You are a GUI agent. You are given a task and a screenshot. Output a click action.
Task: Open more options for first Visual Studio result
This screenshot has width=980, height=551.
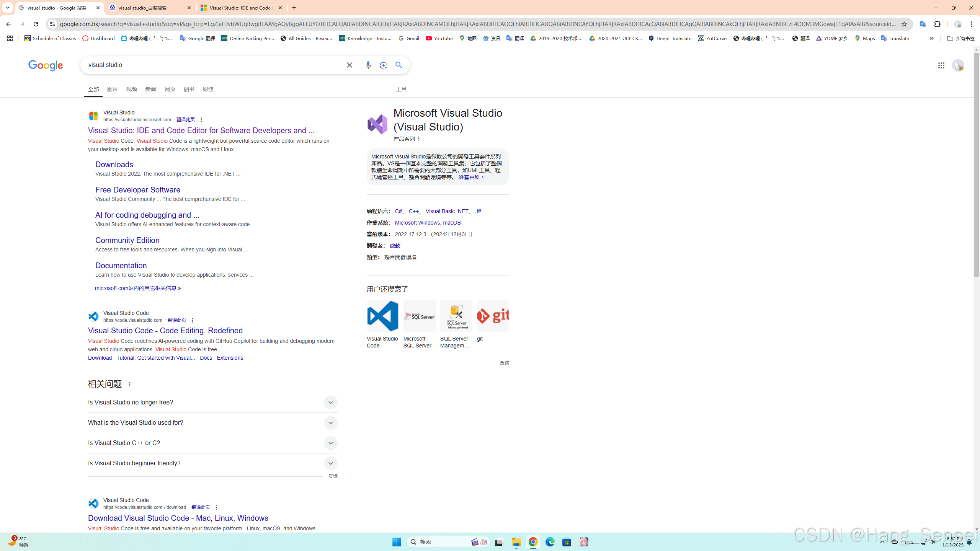coord(201,120)
